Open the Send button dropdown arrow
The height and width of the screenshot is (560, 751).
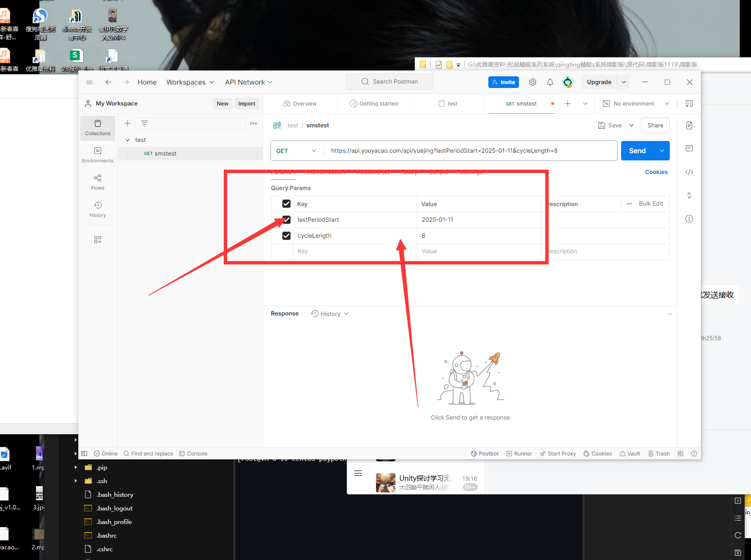662,151
